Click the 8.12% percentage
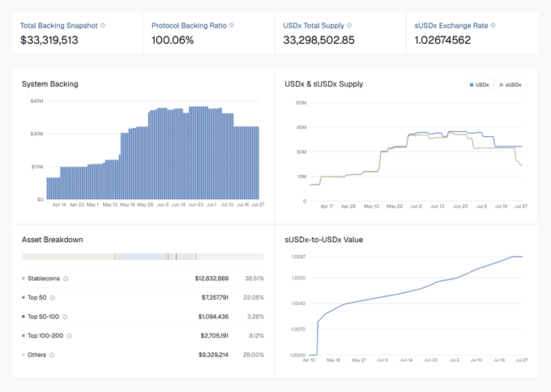551x392 pixels. pos(256,335)
